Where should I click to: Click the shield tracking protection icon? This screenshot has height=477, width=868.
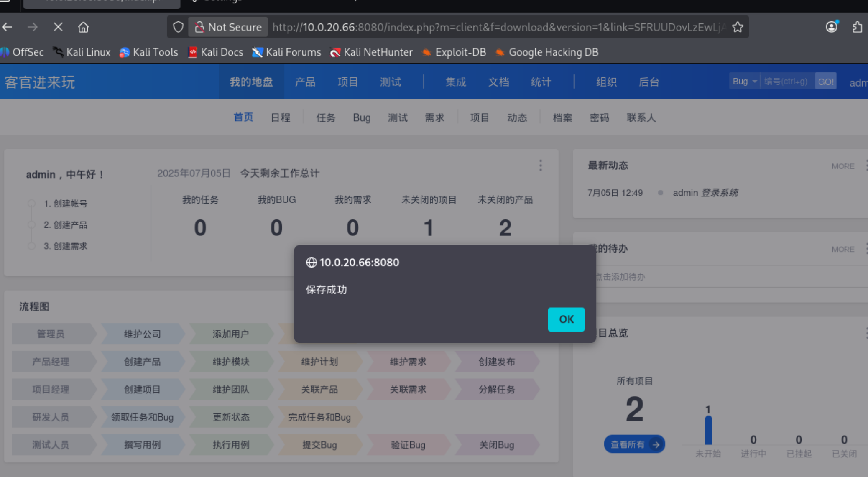coord(178,27)
